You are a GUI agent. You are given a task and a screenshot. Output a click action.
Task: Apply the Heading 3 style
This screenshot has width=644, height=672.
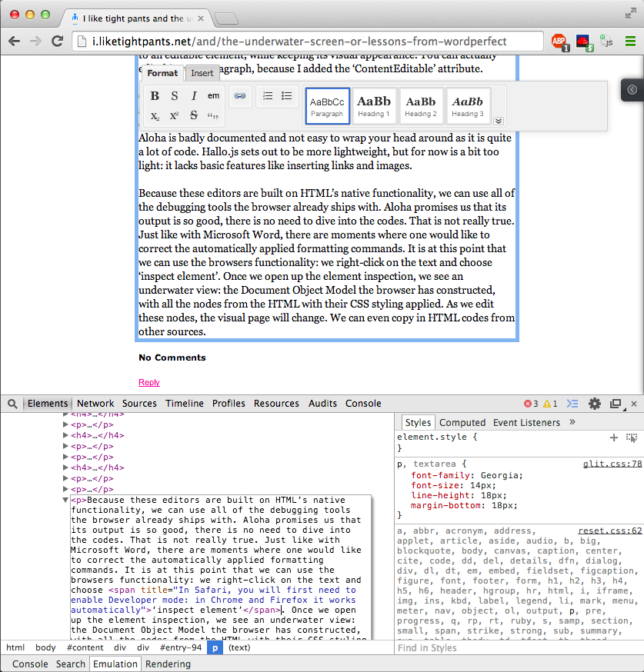coord(468,106)
